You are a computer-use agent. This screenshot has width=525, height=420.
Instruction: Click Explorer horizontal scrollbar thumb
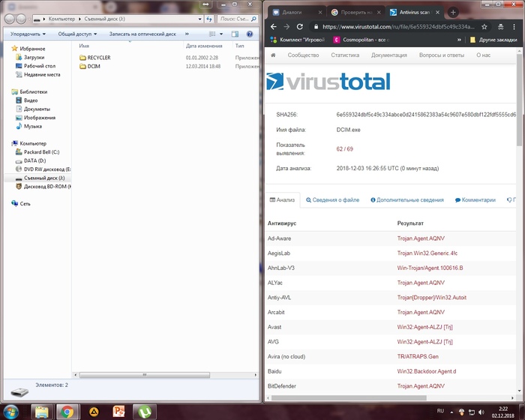pos(145,375)
